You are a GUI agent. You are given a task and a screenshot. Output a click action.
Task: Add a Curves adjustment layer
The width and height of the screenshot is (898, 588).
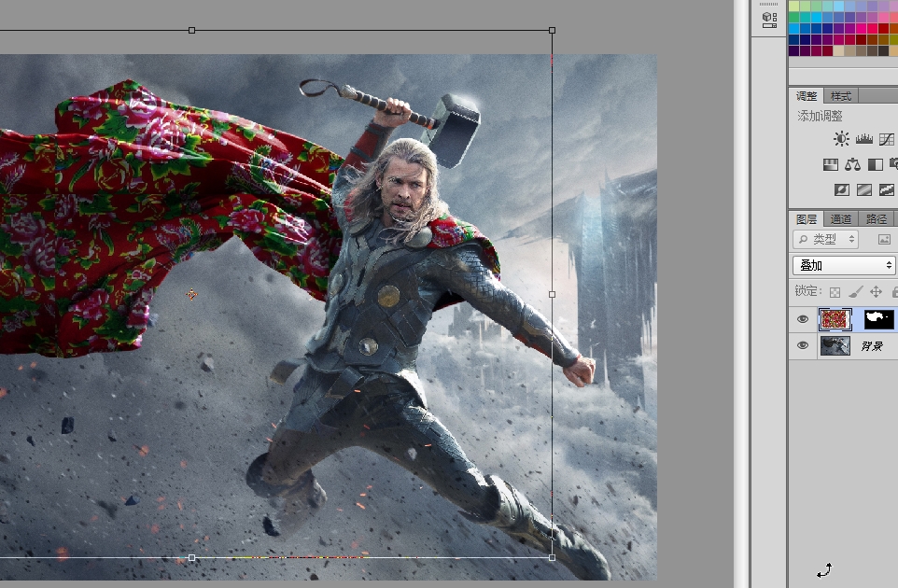(887, 138)
